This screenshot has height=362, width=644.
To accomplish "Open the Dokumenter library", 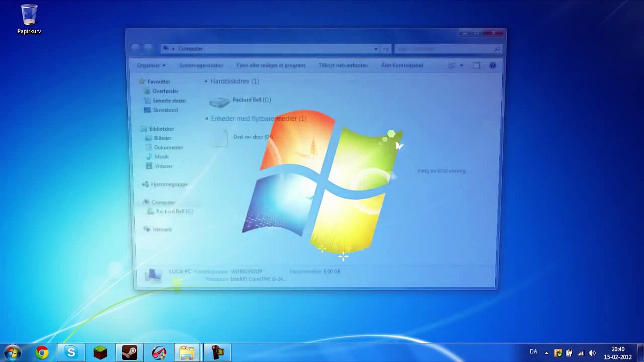I will 169,147.
